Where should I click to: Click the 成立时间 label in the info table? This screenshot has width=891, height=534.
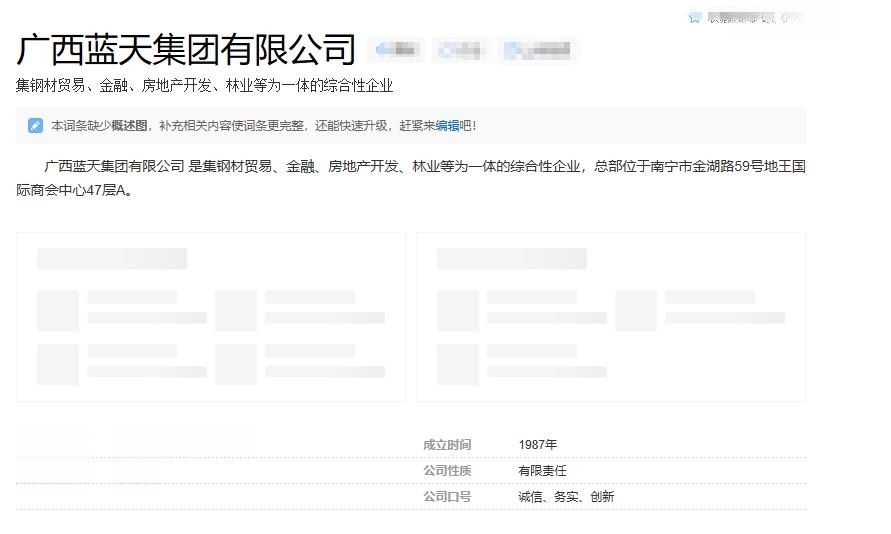click(x=447, y=445)
